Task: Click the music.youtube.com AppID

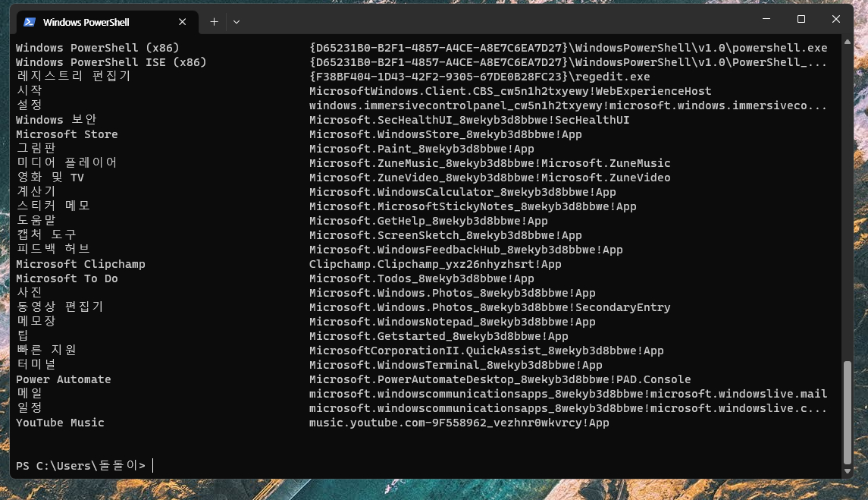Action: pyautogui.click(x=459, y=423)
